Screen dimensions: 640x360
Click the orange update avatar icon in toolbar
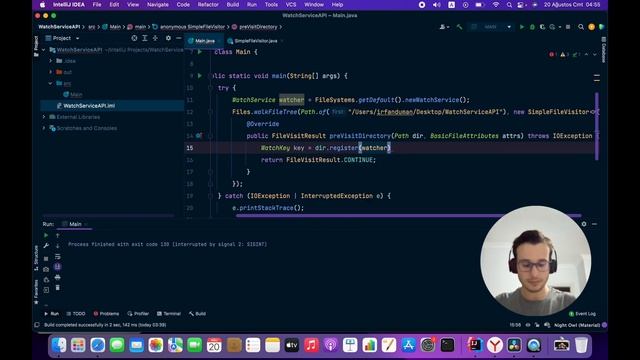pos(591,27)
